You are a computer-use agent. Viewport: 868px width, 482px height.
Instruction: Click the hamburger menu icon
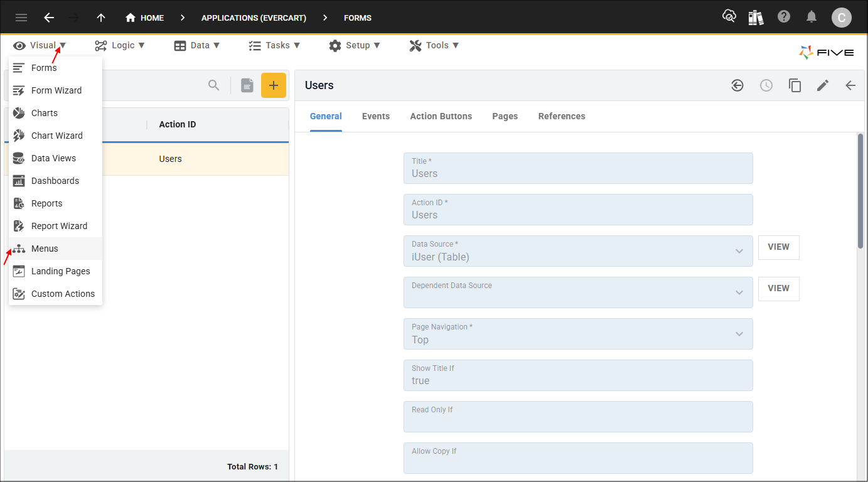pos(21,18)
